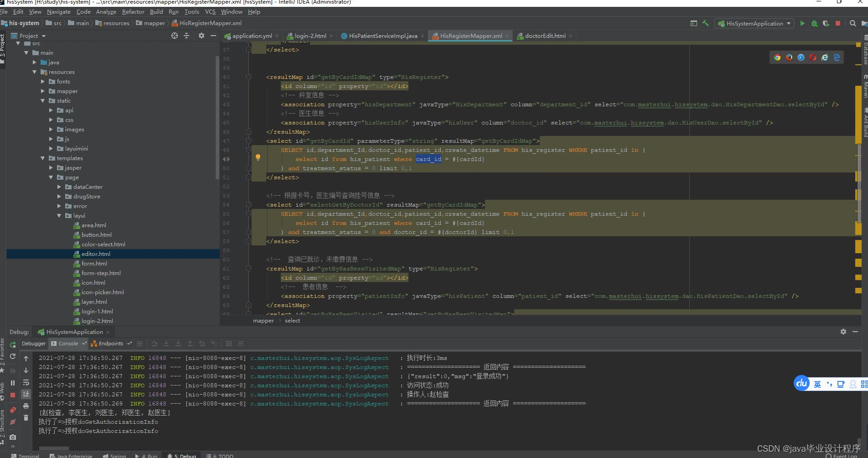Click the intention lightbulb on line 49
The height and width of the screenshot is (458, 868).
click(258, 157)
